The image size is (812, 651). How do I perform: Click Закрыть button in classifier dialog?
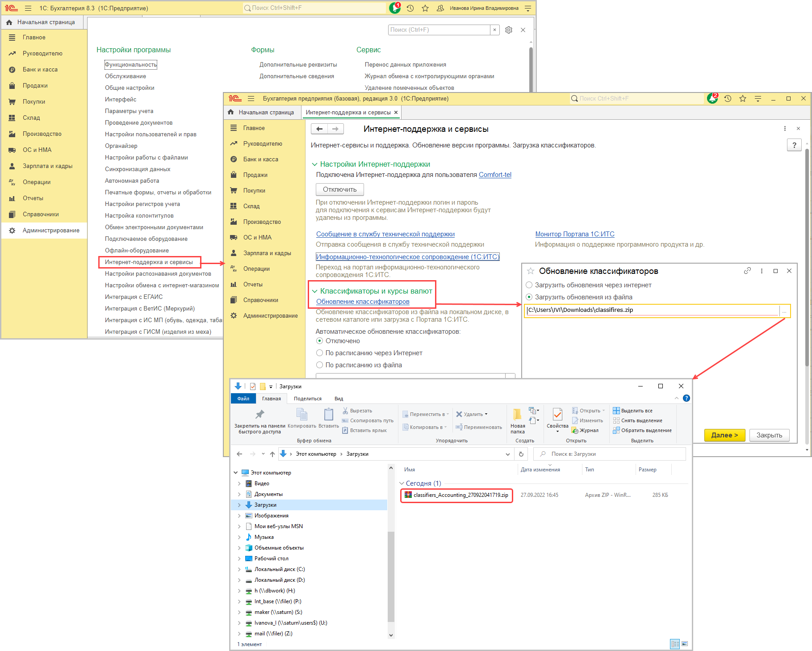(x=769, y=435)
